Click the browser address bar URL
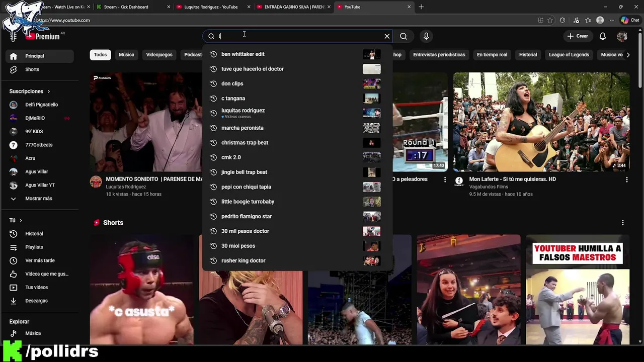The image size is (644, 362). tap(63, 20)
